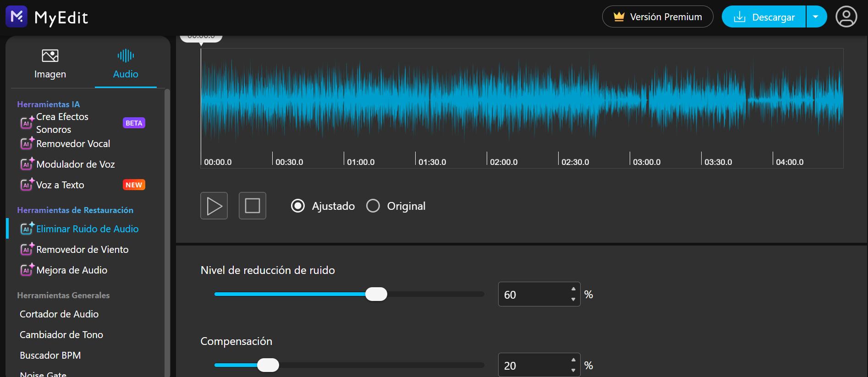The image size is (868, 377).
Task: Click the AI icon beside Mejora de Audio
Action: point(27,270)
